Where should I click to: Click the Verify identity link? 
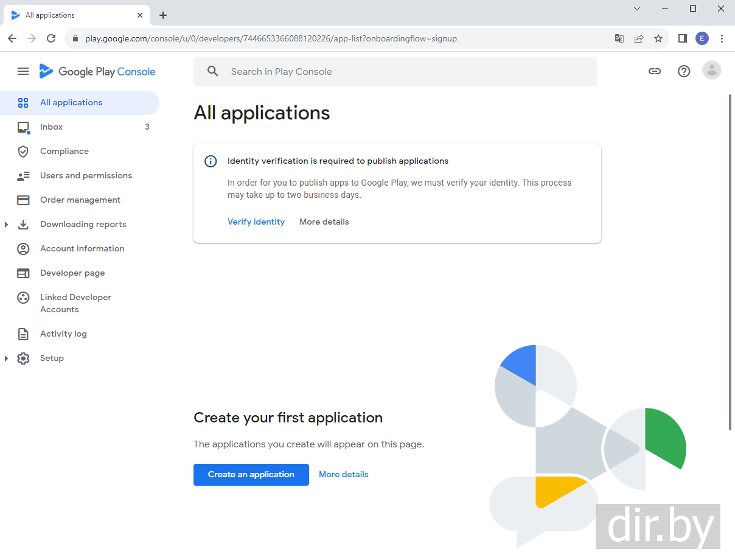click(256, 222)
